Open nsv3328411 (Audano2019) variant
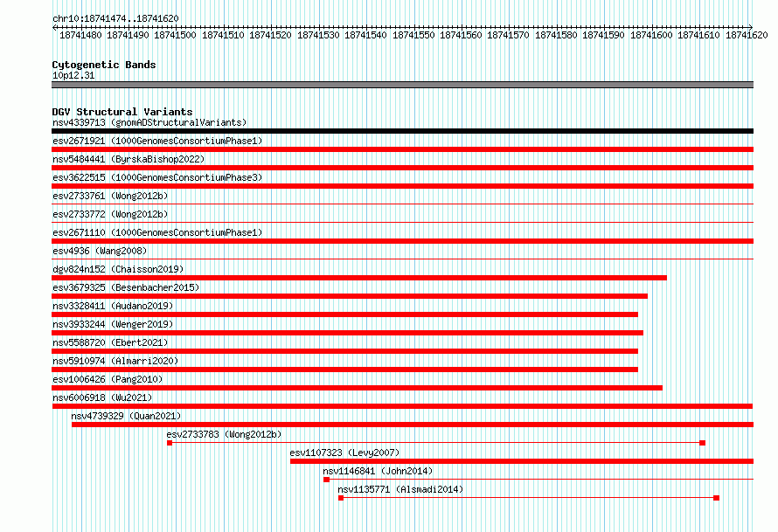The width and height of the screenshot is (778, 532). [113, 306]
